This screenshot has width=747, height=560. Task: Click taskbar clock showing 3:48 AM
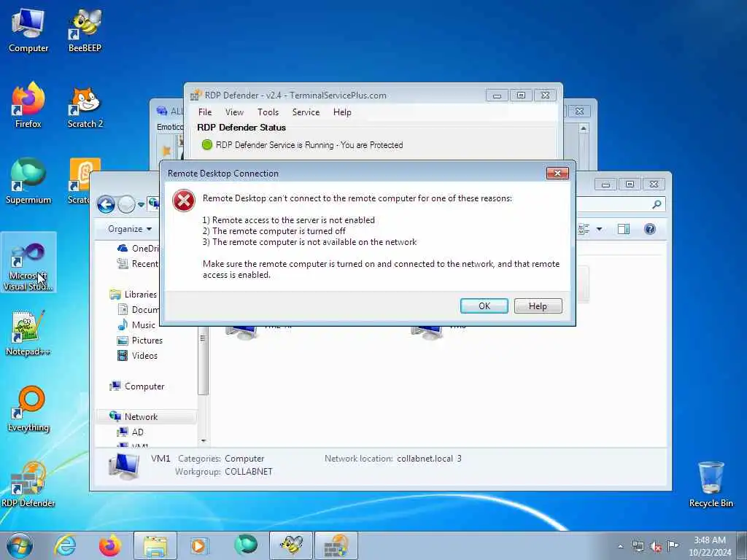tap(710, 546)
